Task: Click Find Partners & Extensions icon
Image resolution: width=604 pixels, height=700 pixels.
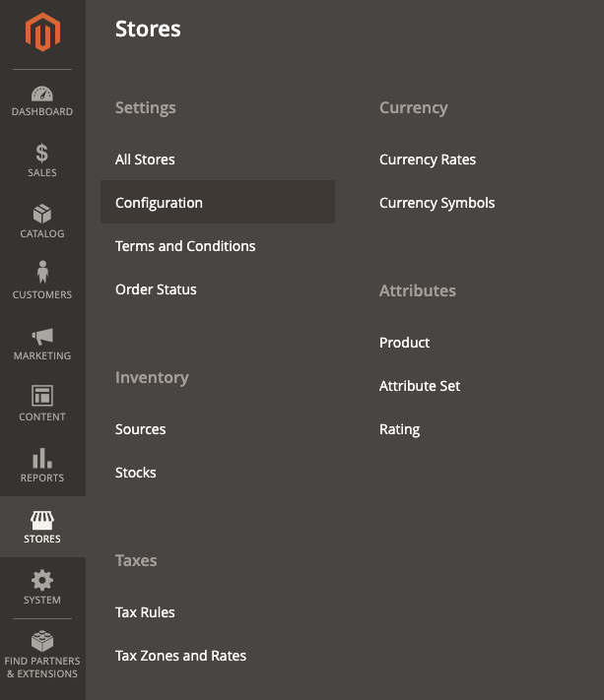Action: click(x=42, y=641)
